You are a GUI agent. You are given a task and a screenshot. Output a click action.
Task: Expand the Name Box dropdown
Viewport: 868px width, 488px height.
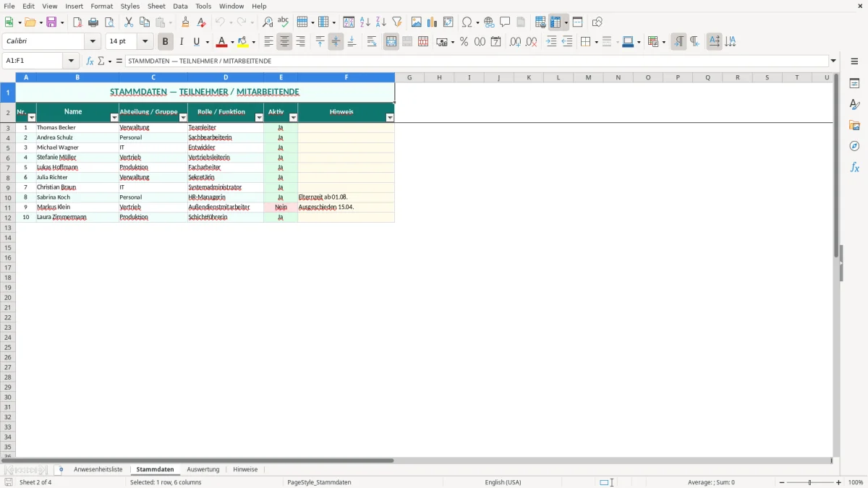71,61
